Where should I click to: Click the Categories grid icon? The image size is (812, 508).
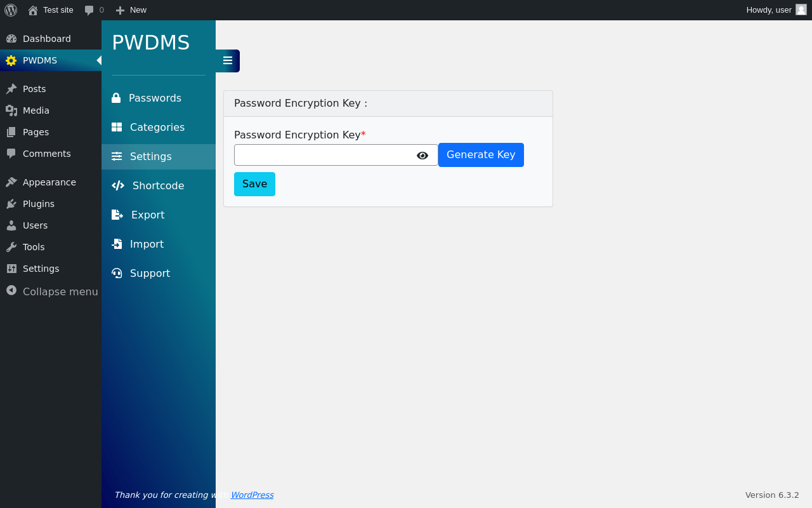coord(117,127)
